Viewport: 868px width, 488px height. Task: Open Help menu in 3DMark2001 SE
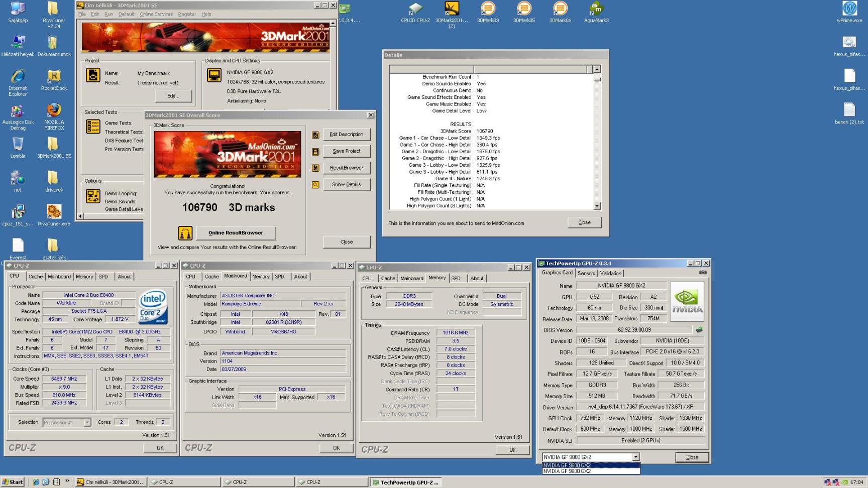[x=206, y=14]
